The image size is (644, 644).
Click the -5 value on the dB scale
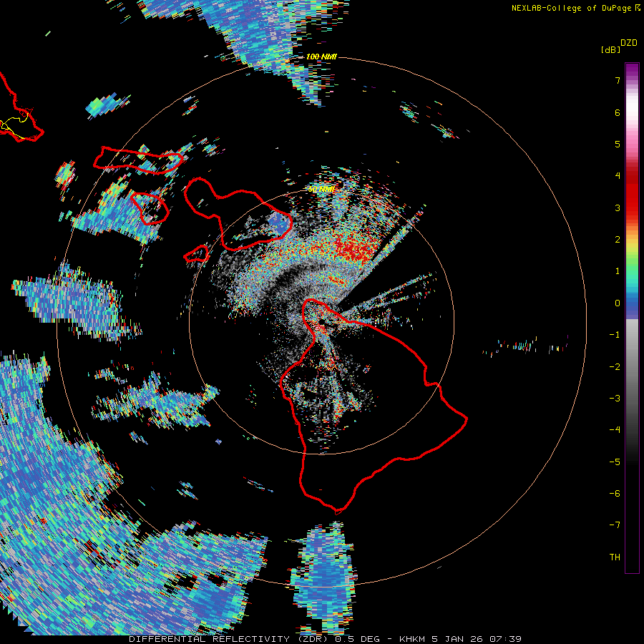[x=615, y=462]
